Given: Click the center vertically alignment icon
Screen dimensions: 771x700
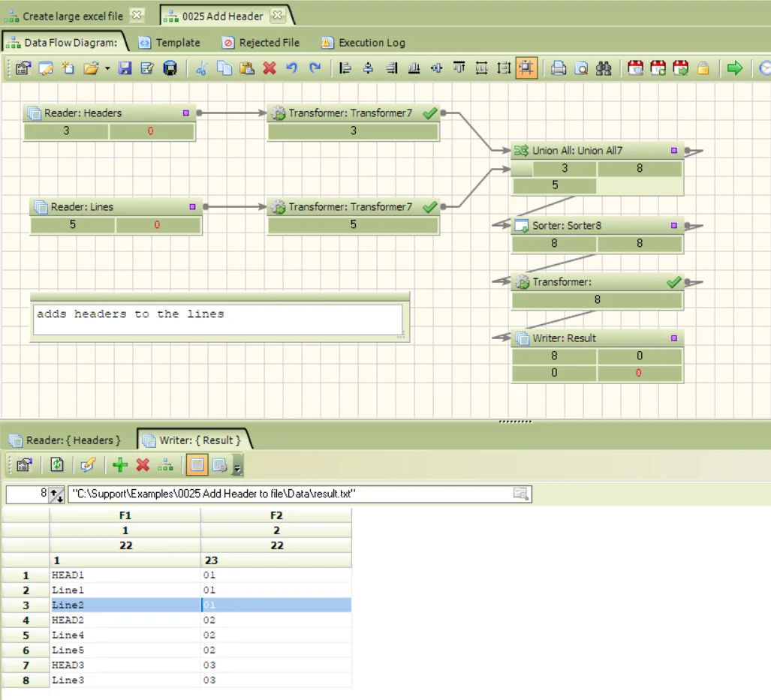Looking at the screenshot, I should 437,68.
